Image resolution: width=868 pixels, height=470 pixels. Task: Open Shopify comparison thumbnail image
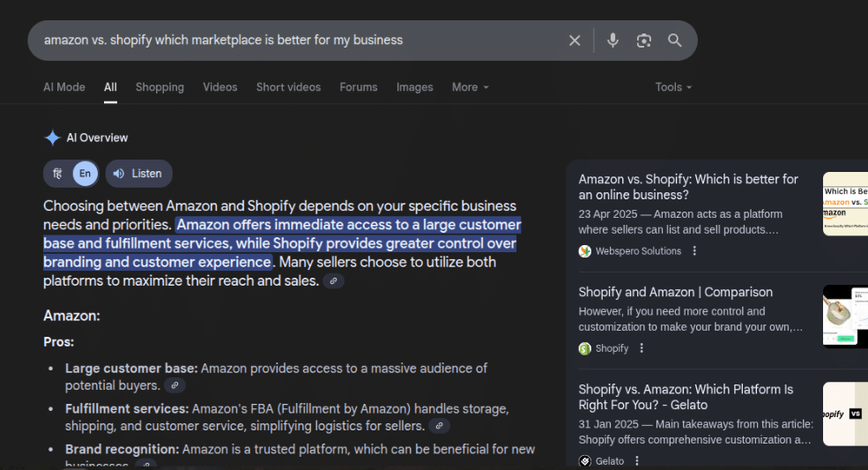(845, 317)
